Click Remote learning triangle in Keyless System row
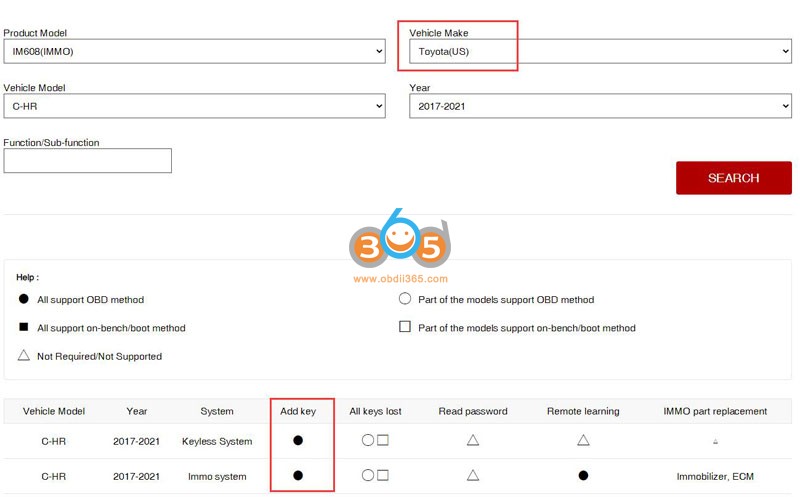This screenshot has height=497, width=800. (583, 440)
